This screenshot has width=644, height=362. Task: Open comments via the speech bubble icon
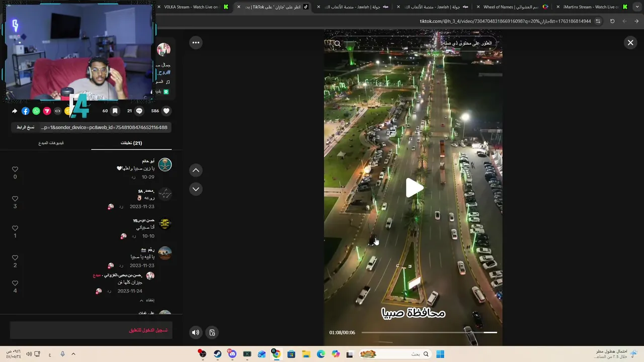tap(139, 111)
